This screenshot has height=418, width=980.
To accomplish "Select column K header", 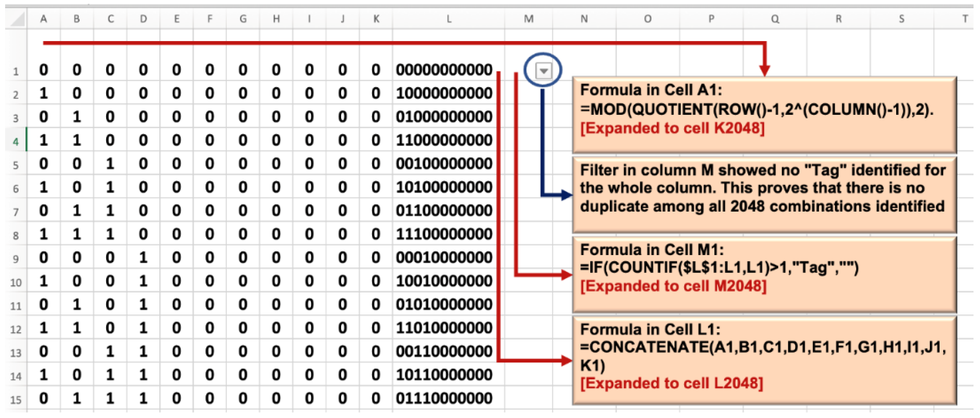I will pos(376,19).
